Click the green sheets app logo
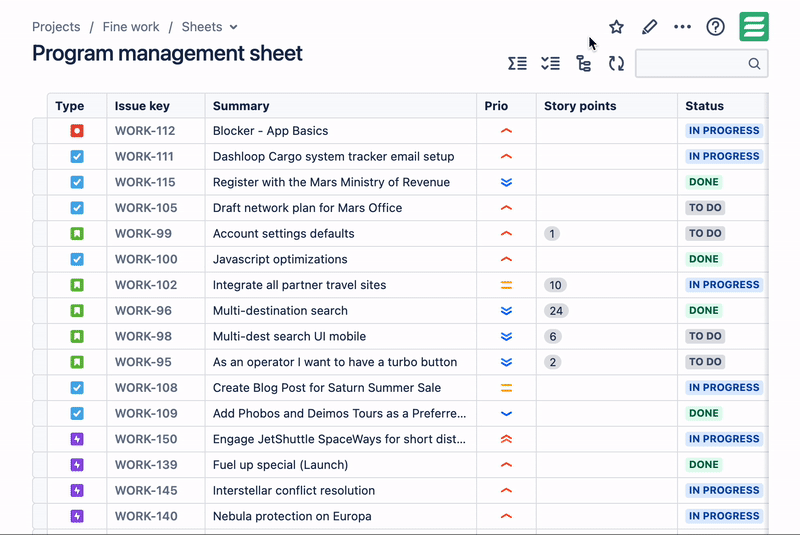 (x=754, y=27)
